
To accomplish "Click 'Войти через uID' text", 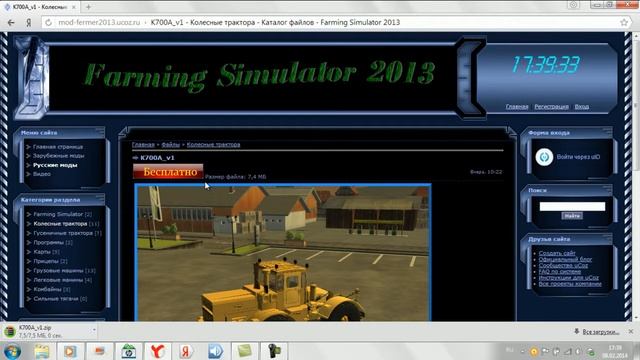I will click(578, 157).
